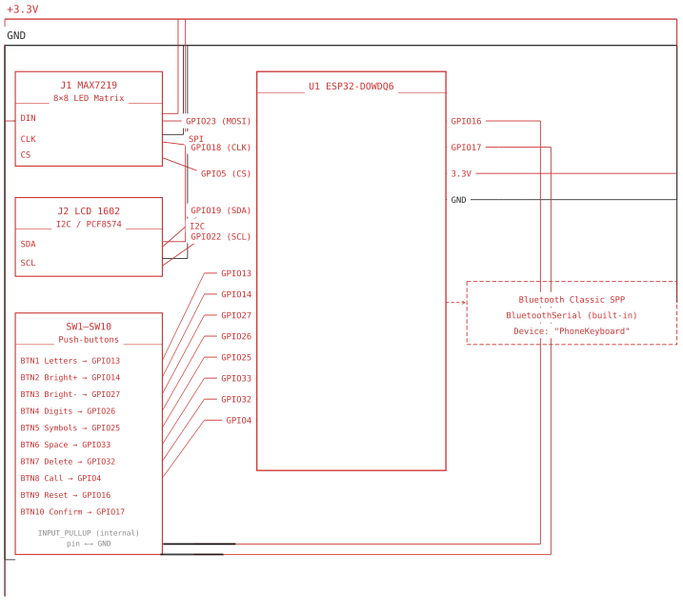The height and width of the screenshot is (616, 683).
Task: Click the I2C / PCF8574 subtitle
Action: point(89,224)
